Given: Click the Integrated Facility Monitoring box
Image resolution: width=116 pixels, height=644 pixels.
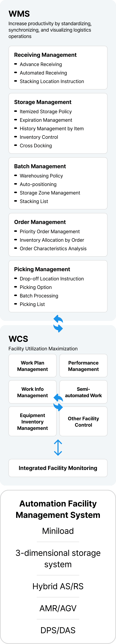Looking at the screenshot, I should point(58,468).
